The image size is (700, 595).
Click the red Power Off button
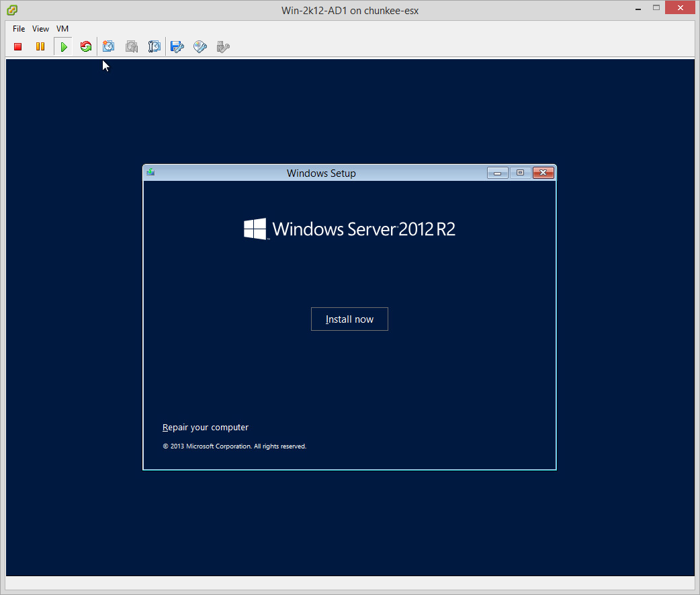(18, 47)
